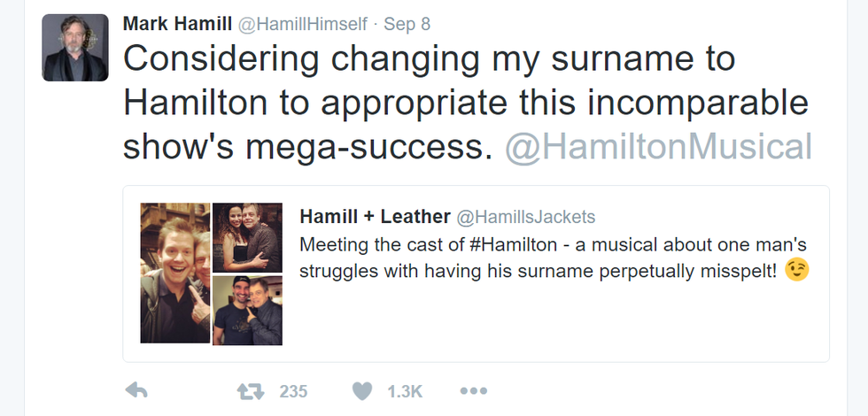Click the Hamill + Leather account name
The width and height of the screenshot is (868, 416).
click(374, 217)
